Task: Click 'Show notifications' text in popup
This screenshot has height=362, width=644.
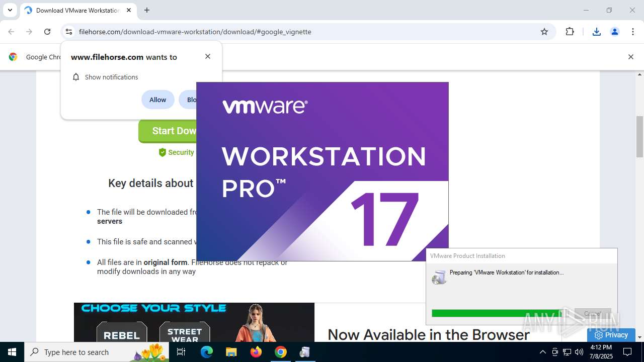Action: 111,77
